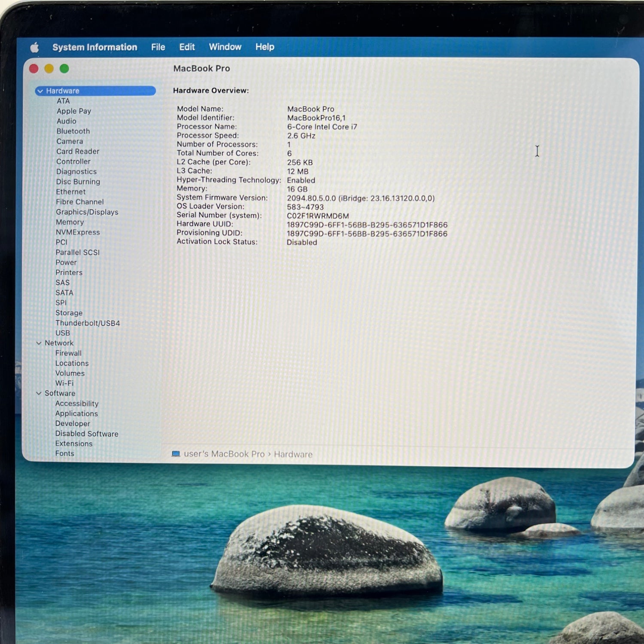Select Graphics/Displays in the sidebar

pos(87,212)
